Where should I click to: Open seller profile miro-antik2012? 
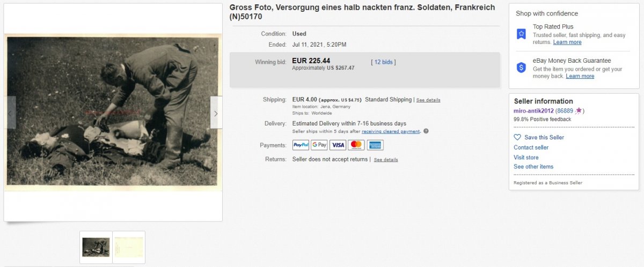point(533,111)
